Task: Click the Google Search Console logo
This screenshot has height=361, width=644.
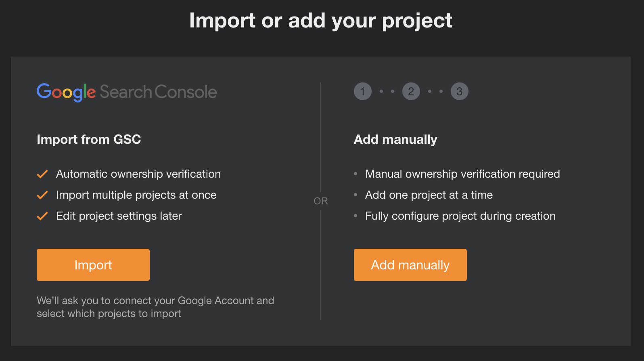Action: [x=127, y=92]
